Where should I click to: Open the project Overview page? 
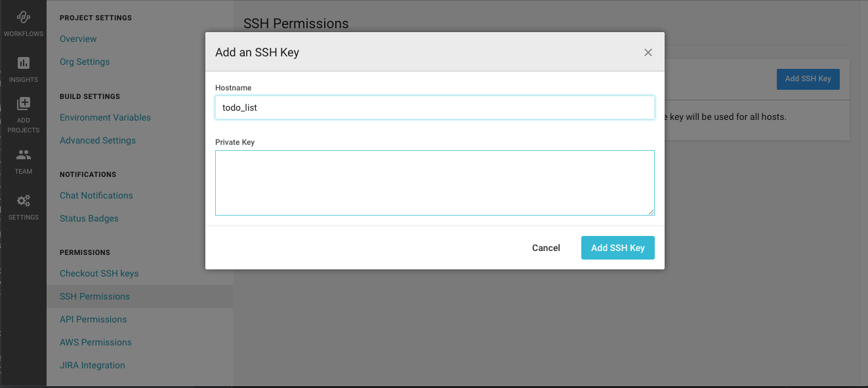tap(78, 39)
